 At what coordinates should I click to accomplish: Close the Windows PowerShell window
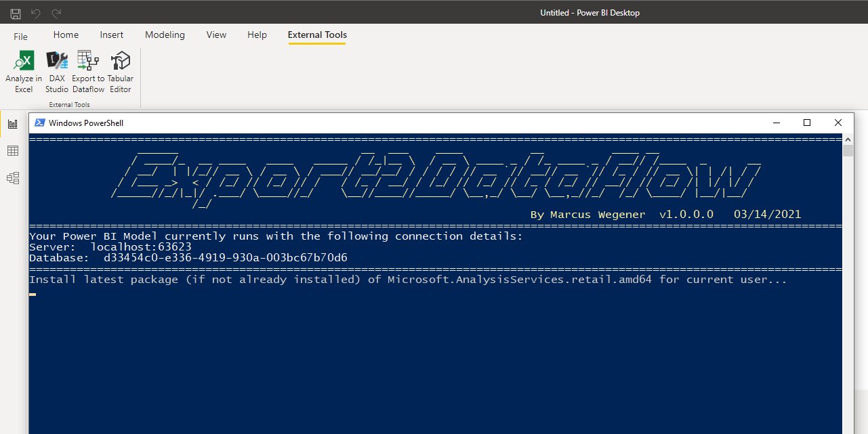(838, 123)
